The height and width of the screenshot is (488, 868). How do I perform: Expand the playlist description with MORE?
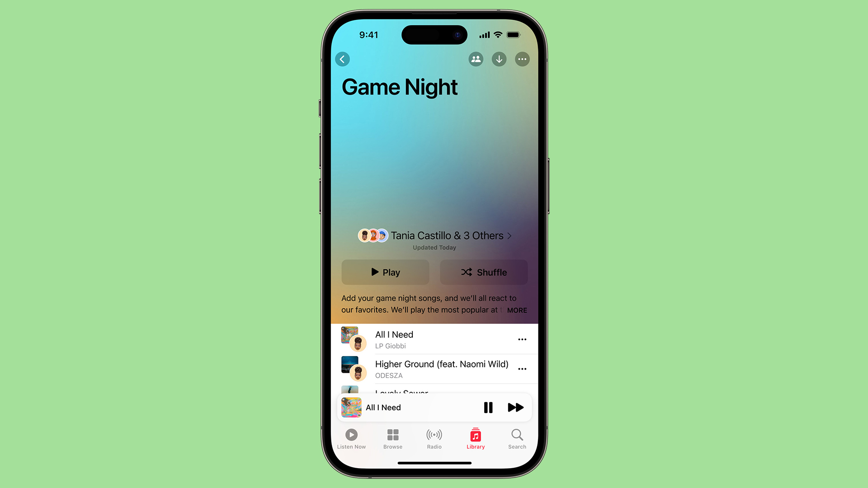518,310
